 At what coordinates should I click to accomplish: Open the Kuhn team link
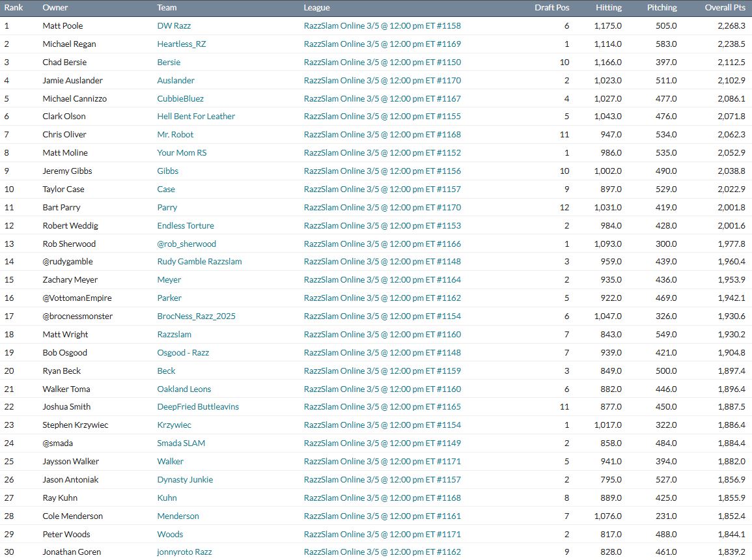coord(167,498)
